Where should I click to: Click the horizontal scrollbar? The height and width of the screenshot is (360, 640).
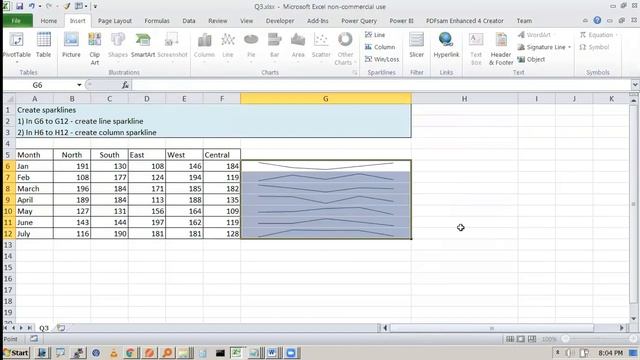pos(492,328)
